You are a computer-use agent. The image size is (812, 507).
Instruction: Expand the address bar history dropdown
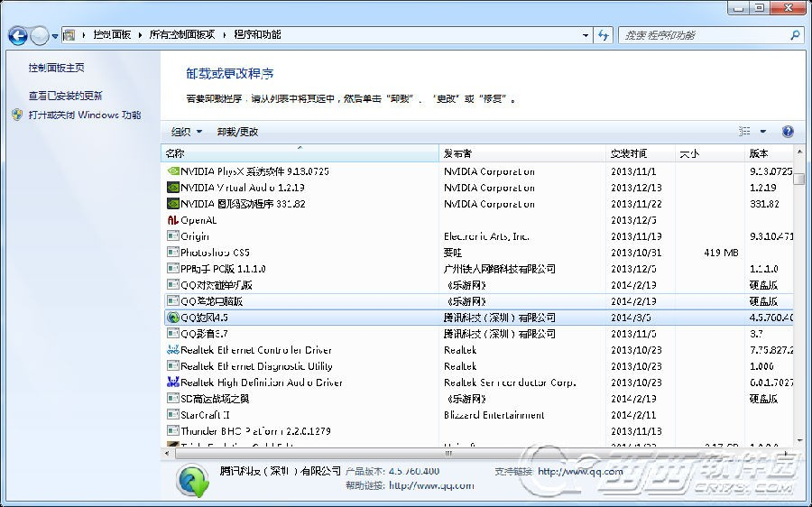pyautogui.click(x=586, y=35)
